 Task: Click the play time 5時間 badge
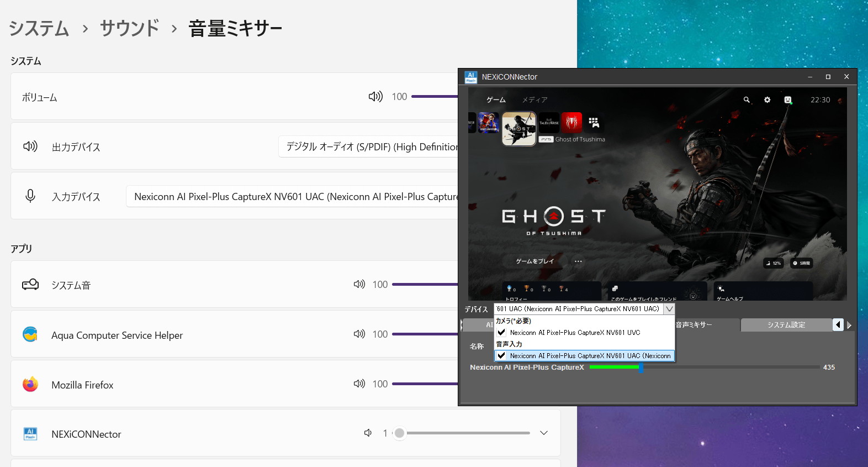801,263
